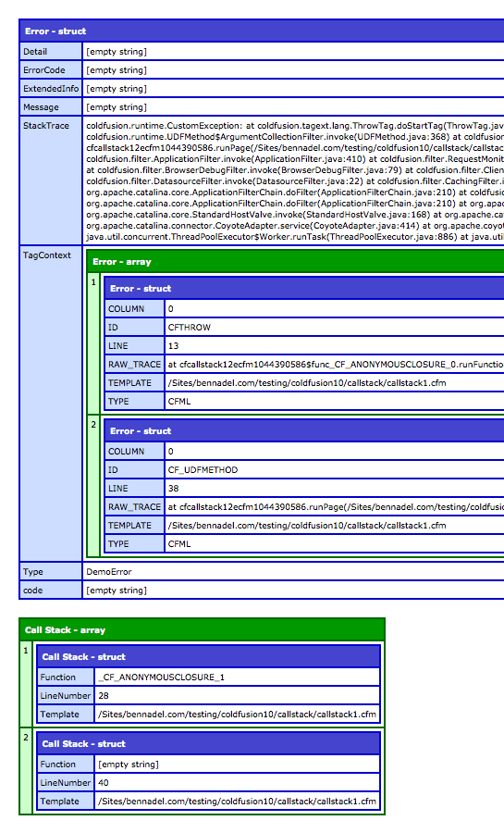Screen dimensions: 504x833
Task: Click the "Type" key cell above code
Action: click(x=51, y=572)
